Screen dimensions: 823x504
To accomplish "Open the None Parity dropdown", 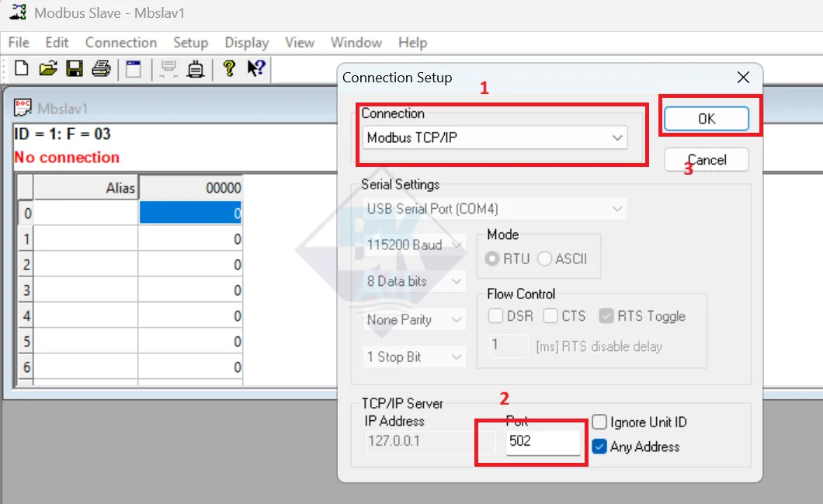I will coord(414,320).
